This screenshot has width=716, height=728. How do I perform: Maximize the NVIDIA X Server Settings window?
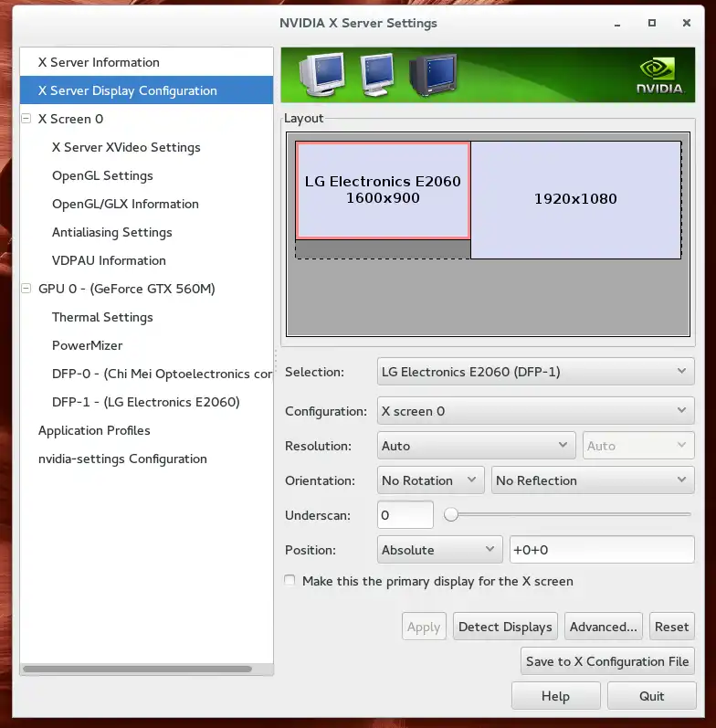click(652, 23)
